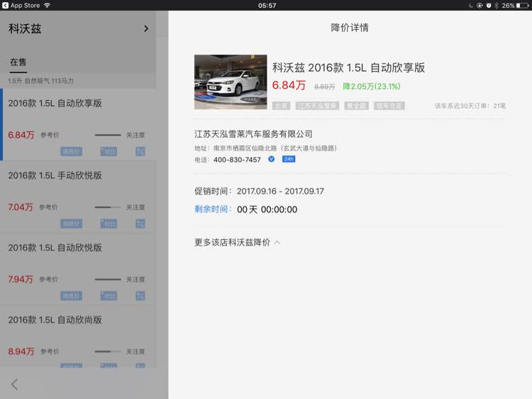Viewport: 532px width, 399px height.
Task: Tap the 关注度 attention bar of 7.94万 model
Action: pyautogui.click(x=108, y=280)
